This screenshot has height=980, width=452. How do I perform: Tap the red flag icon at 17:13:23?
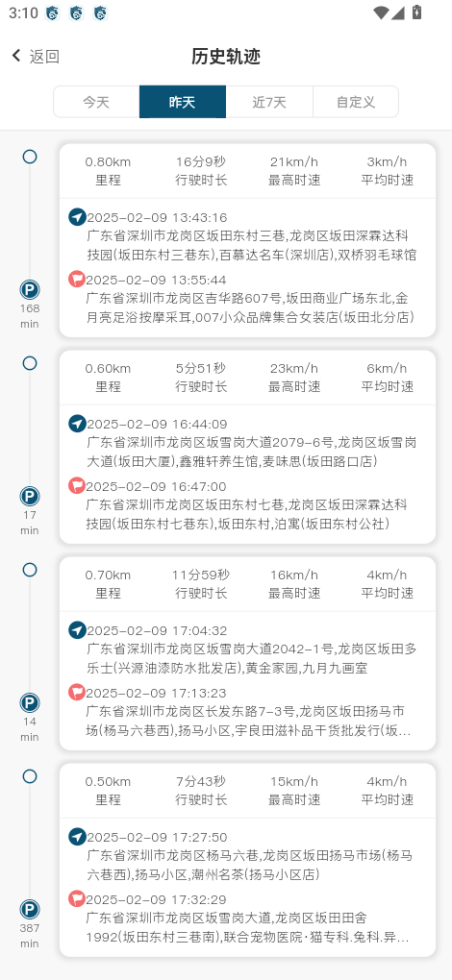click(x=77, y=692)
